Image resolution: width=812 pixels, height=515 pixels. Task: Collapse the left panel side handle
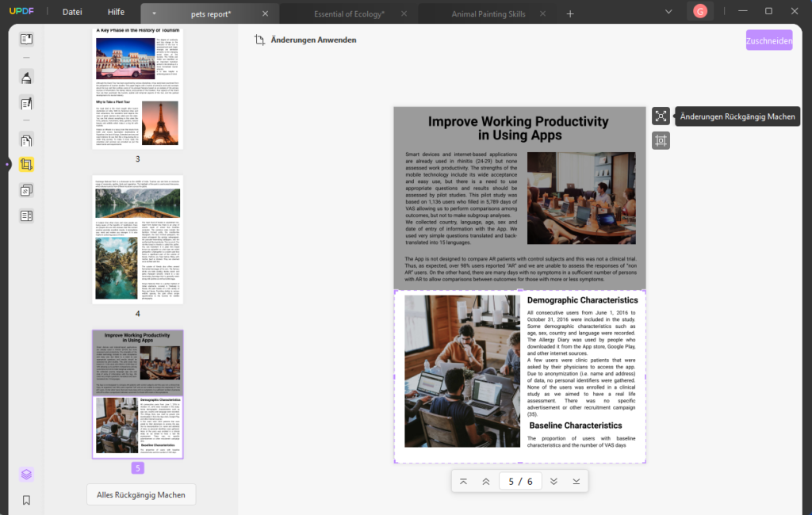(6, 165)
